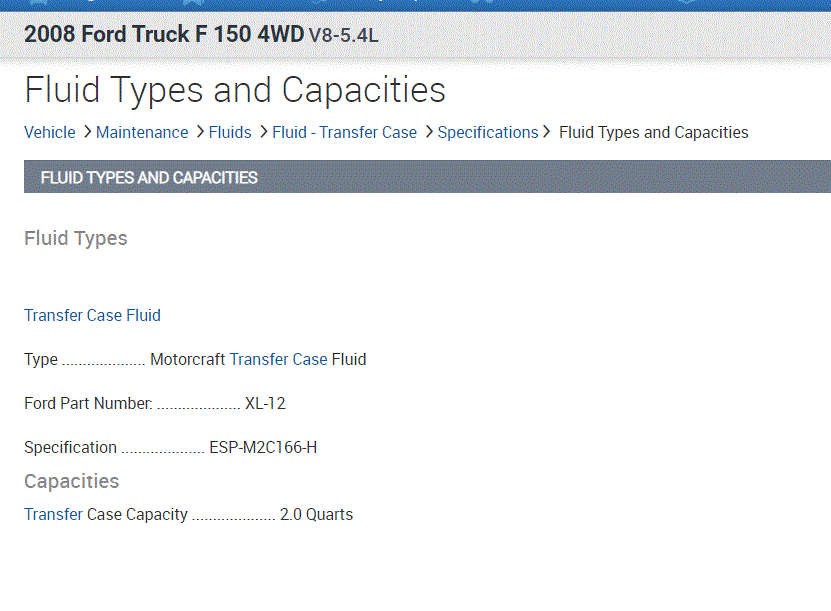Click the chevron arrow before Specifications breadcrumb
Screen dimensions: 831x611
coord(429,132)
